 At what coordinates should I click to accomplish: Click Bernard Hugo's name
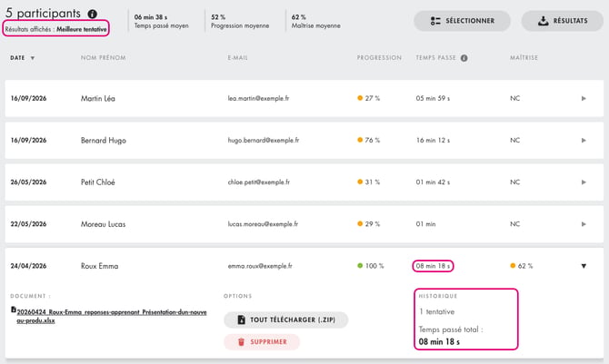104,141
